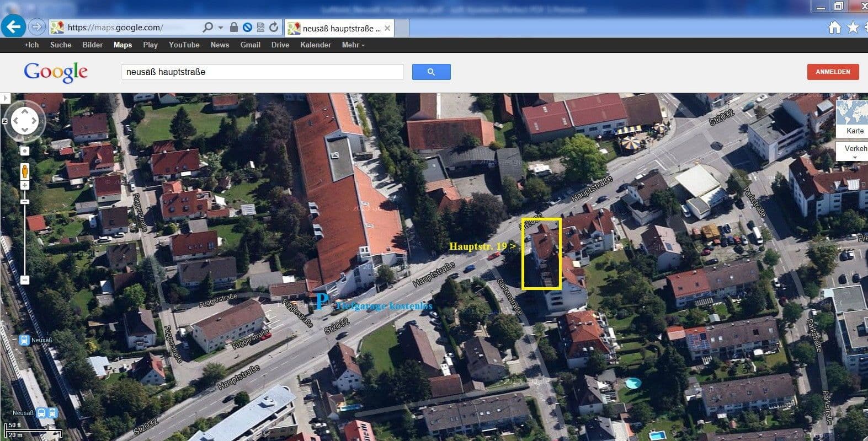
Task: Click the Neusäß train station marker
Action: tap(24, 340)
